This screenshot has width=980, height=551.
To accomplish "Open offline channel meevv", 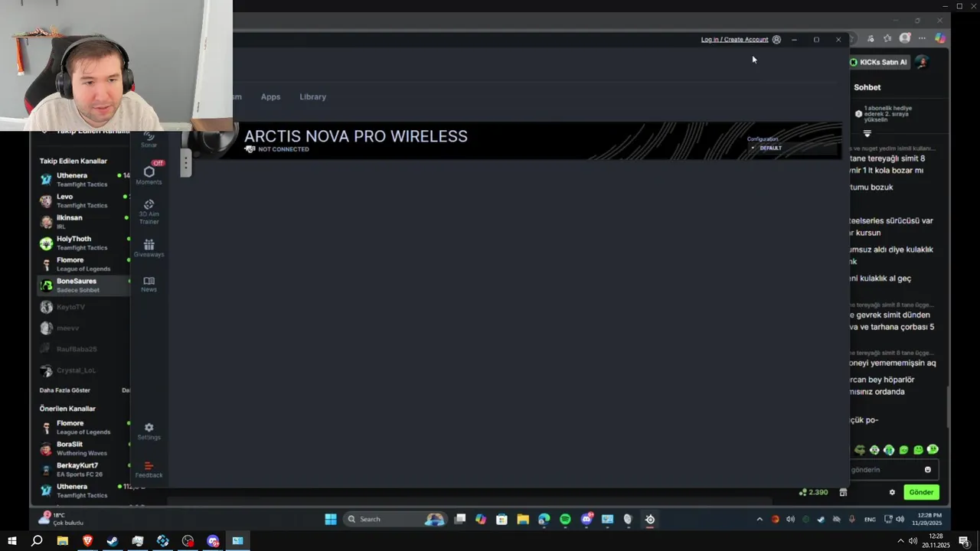I will point(84,328).
